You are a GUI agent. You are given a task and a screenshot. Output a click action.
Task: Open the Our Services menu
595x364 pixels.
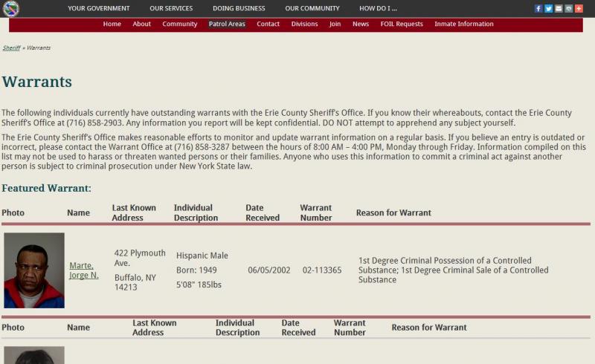(171, 8)
